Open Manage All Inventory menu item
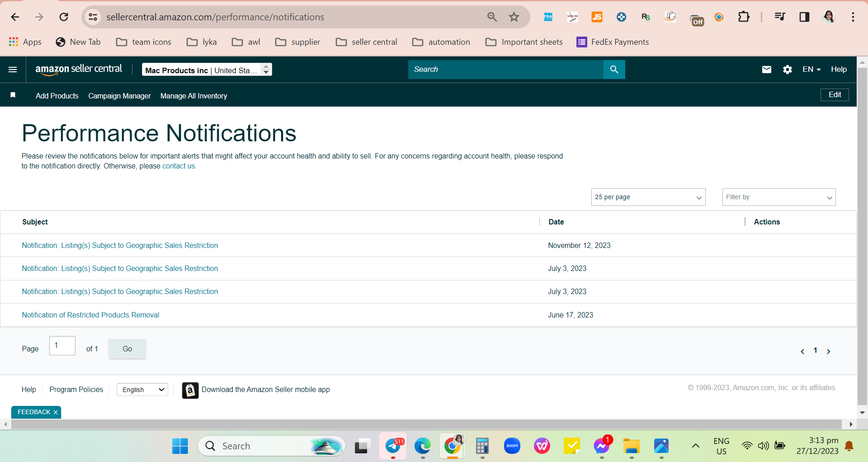This screenshot has height=462, width=868. pyautogui.click(x=193, y=96)
